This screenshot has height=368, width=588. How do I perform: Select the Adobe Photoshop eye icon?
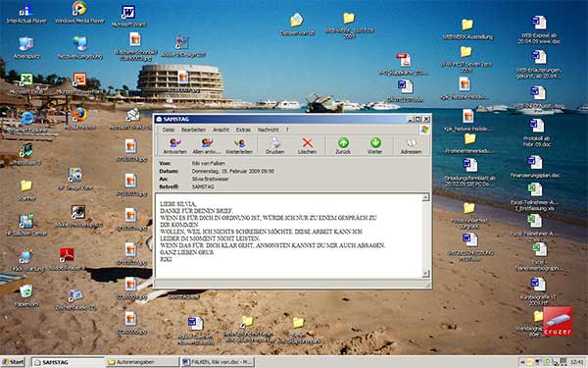(78, 217)
